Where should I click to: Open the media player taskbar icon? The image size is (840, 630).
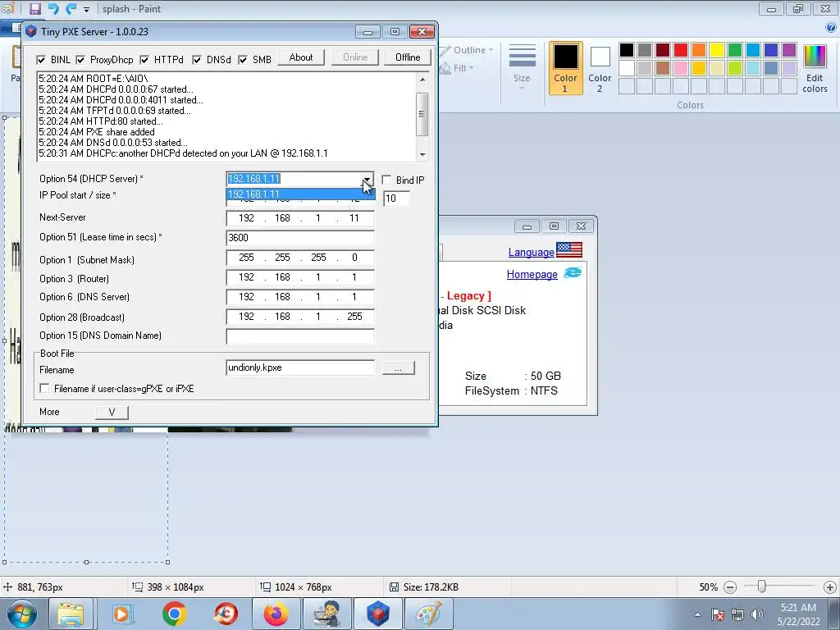[x=121, y=614]
